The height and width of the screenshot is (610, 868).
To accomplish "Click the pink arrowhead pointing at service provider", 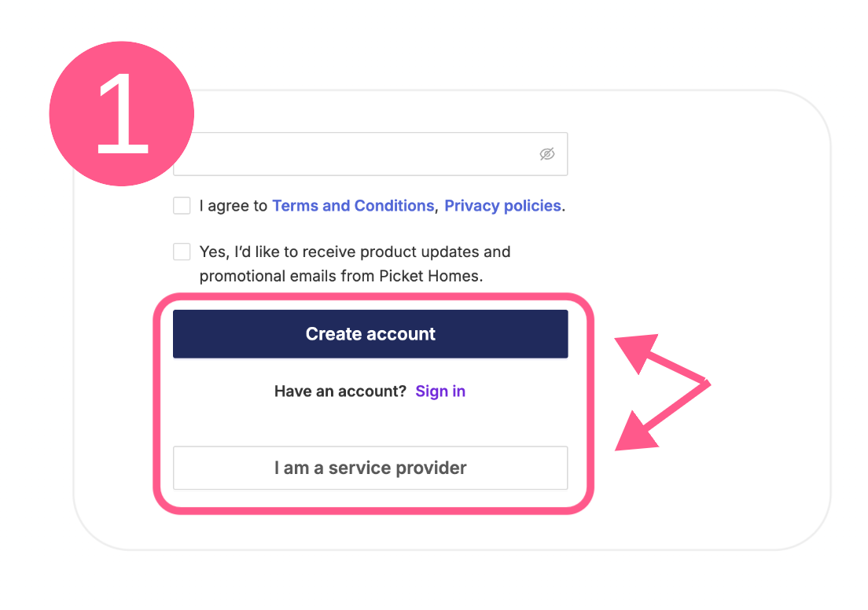I will coord(635,433).
